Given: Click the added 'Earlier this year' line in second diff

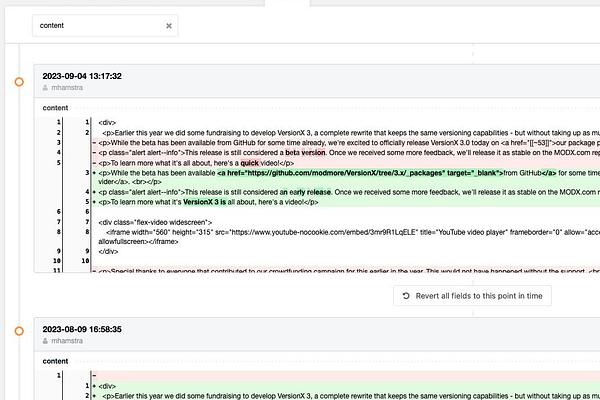Looking at the screenshot, I should (346, 396).
